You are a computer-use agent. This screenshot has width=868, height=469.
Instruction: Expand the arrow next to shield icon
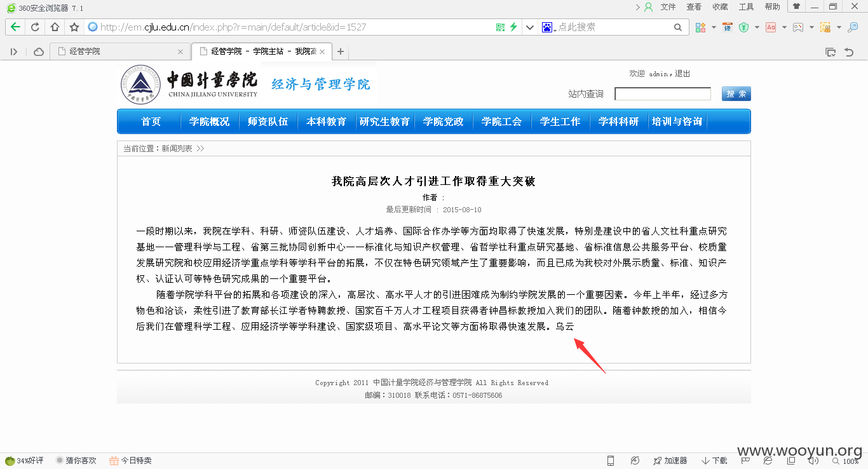coord(757,27)
